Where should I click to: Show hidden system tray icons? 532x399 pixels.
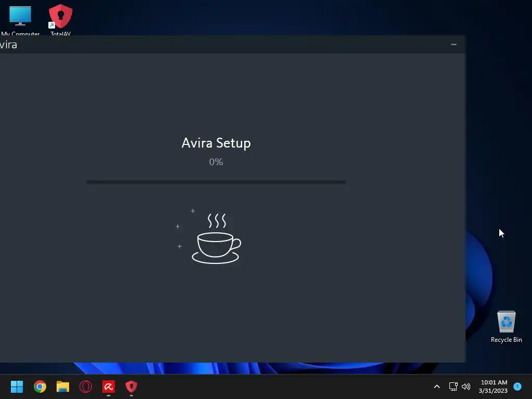coord(436,387)
